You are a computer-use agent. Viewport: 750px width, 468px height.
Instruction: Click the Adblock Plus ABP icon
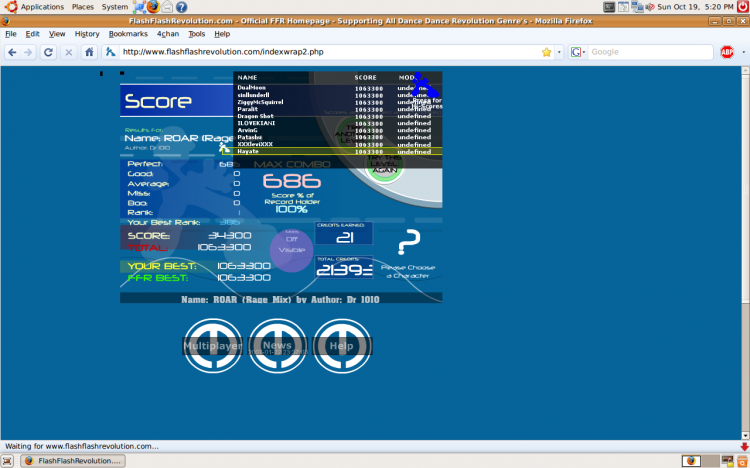click(727, 52)
